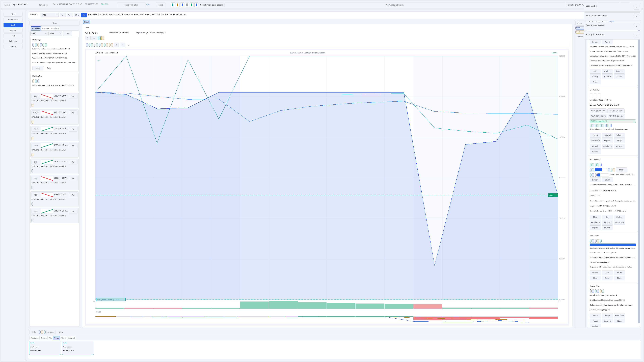Viewport: 644px width, 362px height.
Task: Switch chart timeframe to 15m
Action: click(77, 15)
